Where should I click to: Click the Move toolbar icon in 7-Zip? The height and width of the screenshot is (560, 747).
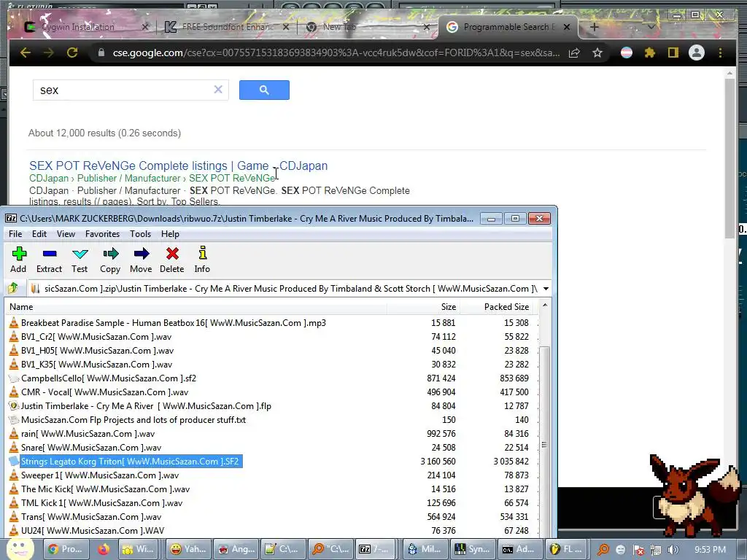[141, 260]
